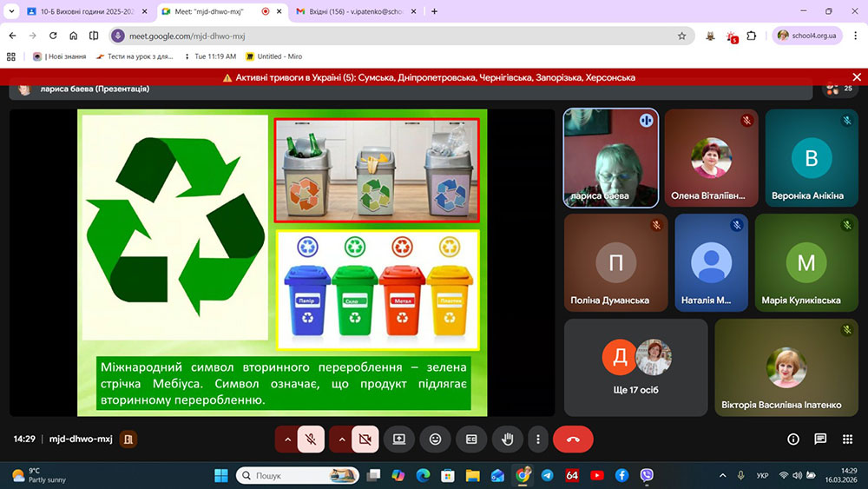Open Telegram from the Windows taskbar

coord(547,475)
